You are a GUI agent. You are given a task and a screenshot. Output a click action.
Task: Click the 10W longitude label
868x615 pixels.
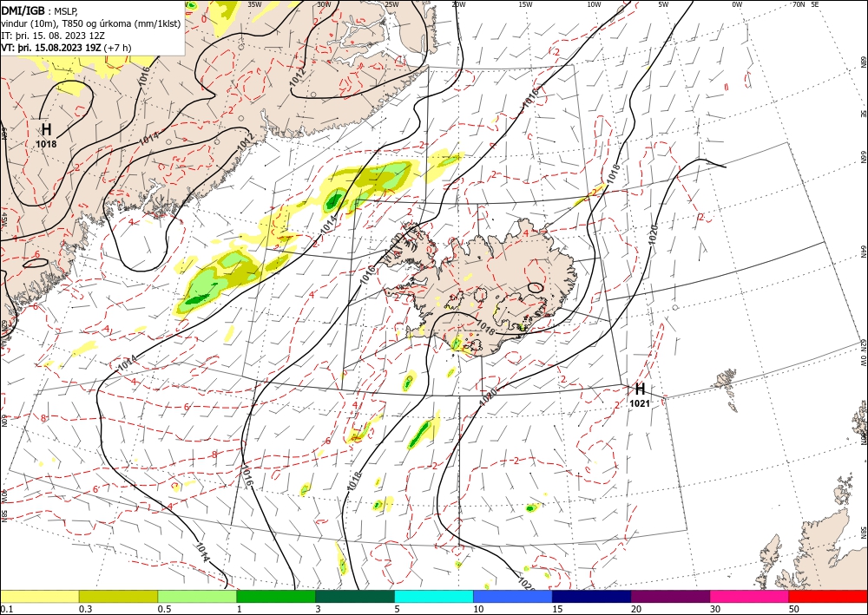tap(594, 3)
